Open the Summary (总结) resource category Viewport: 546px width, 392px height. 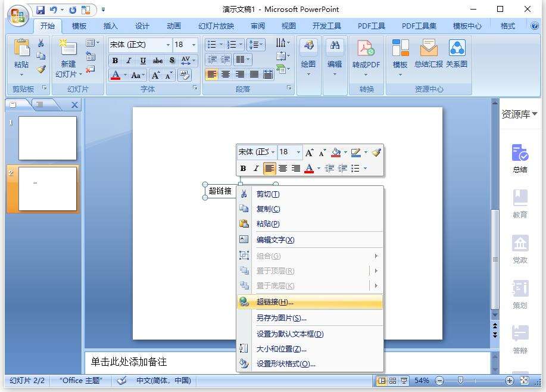click(520, 159)
